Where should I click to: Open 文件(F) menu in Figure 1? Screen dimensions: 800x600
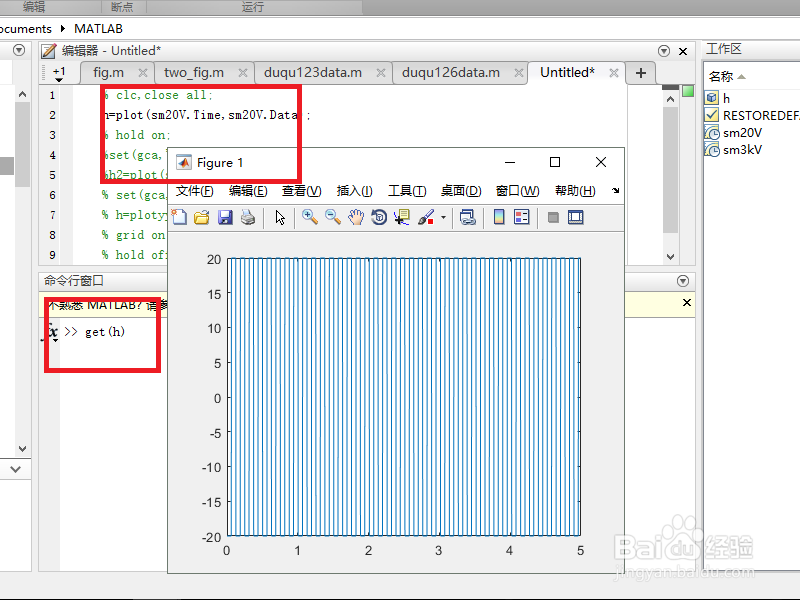coord(194,191)
